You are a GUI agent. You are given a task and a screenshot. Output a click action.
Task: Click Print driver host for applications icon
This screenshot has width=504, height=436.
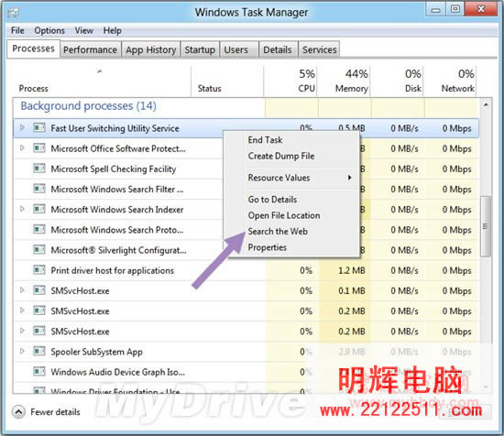[x=39, y=270]
